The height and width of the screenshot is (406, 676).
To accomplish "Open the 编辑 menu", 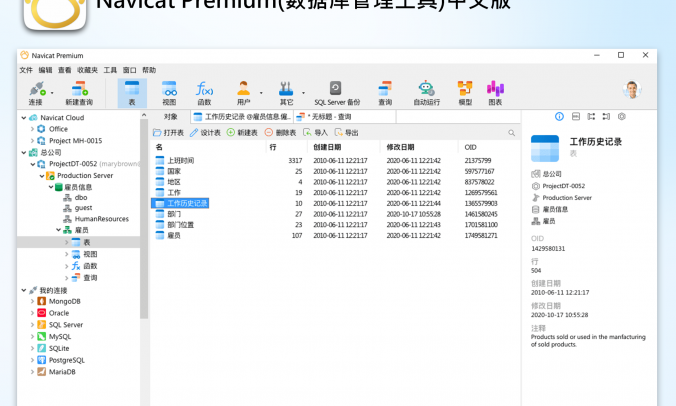I will (x=45, y=70).
